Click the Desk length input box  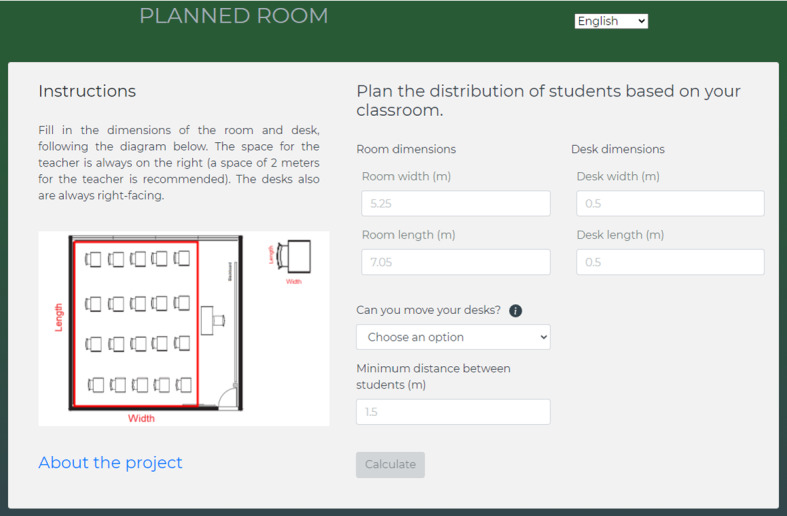670,262
